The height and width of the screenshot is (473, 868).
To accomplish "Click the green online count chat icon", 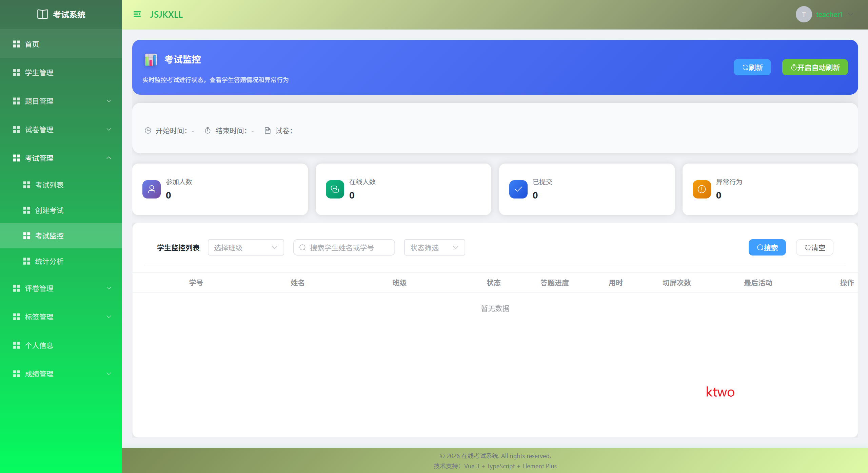I will click(x=335, y=189).
